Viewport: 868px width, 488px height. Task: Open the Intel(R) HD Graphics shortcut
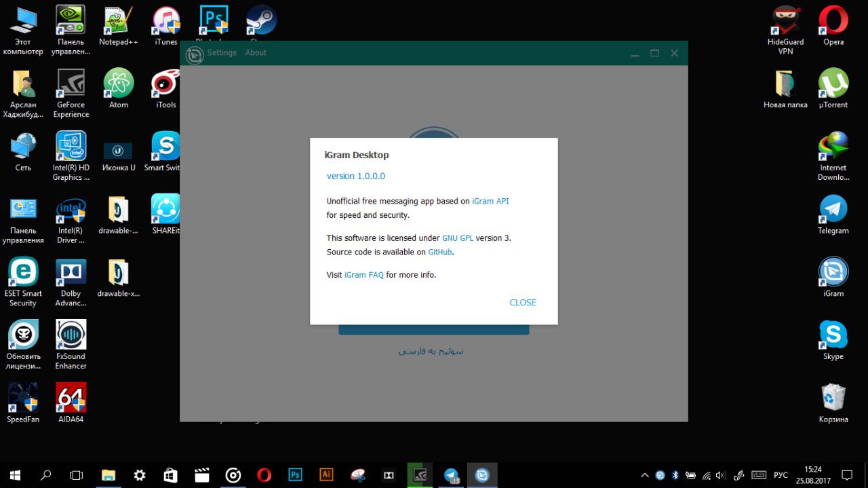[71, 156]
